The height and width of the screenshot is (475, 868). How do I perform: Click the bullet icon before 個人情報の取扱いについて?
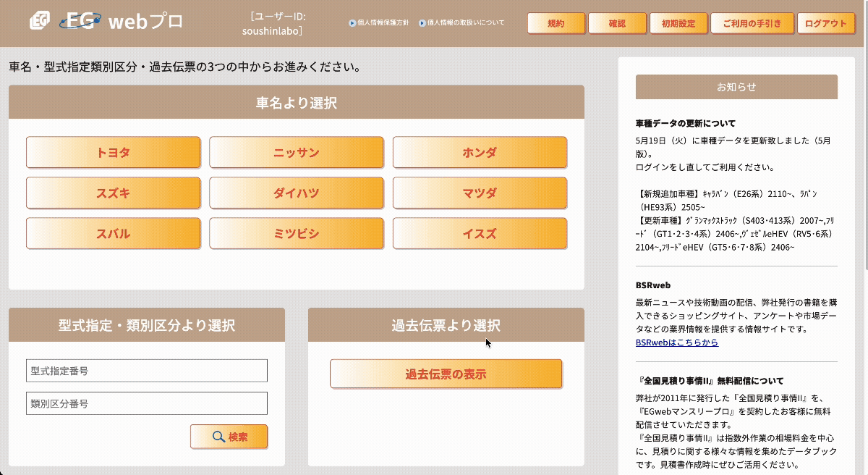423,23
